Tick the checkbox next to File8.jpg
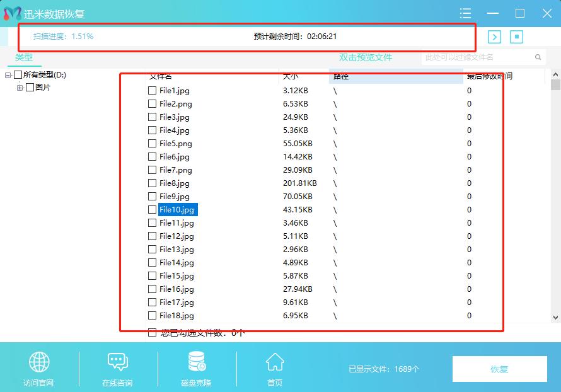561x392 pixels. coord(152,183)
